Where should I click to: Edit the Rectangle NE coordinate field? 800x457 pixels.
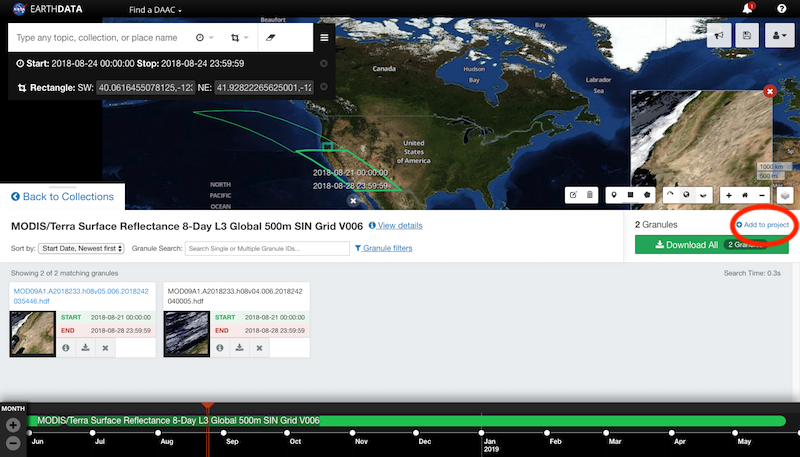(x=264, y=88)
